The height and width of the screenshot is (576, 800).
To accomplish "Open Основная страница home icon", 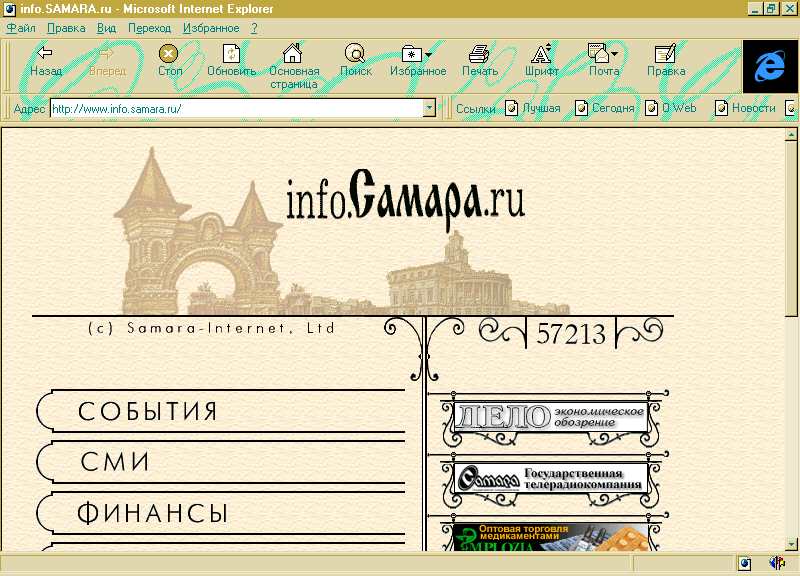I will [294, 66].
